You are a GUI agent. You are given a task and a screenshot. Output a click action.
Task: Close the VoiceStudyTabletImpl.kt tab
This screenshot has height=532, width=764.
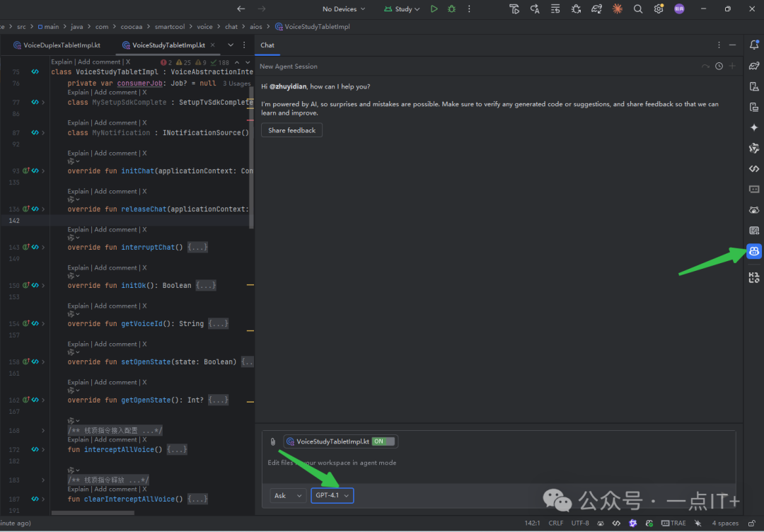point(212,45)
